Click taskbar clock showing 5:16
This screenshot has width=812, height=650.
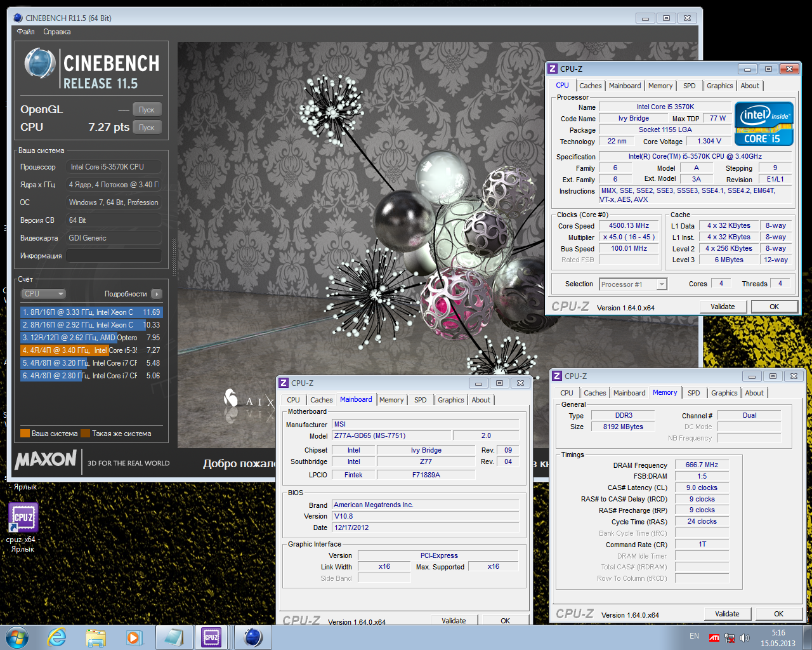[x=778, y=633]
